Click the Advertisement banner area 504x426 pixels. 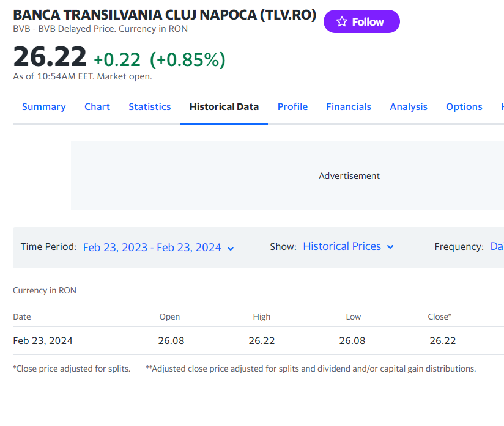pos(349,175)
